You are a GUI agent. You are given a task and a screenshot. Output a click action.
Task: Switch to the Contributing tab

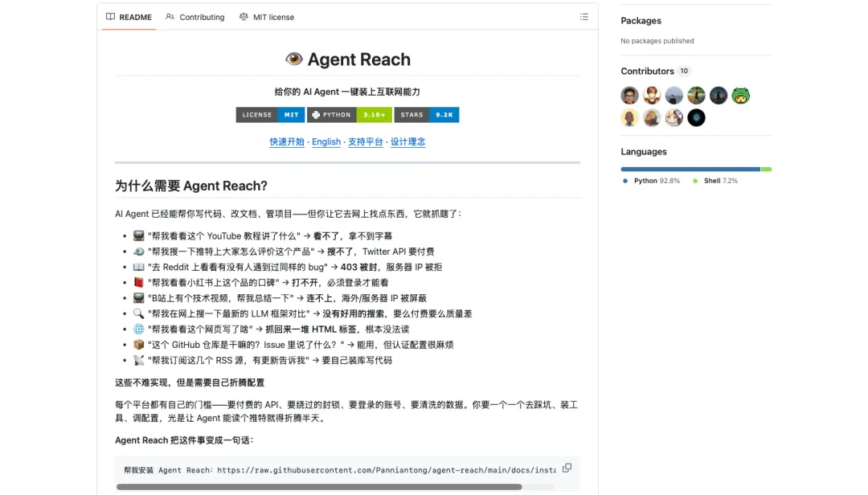194,17
